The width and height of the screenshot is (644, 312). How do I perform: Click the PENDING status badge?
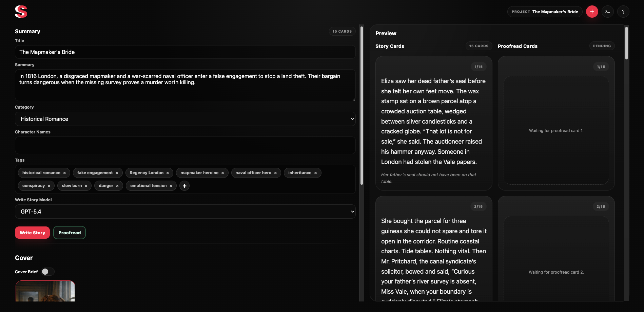coord(602,46)
